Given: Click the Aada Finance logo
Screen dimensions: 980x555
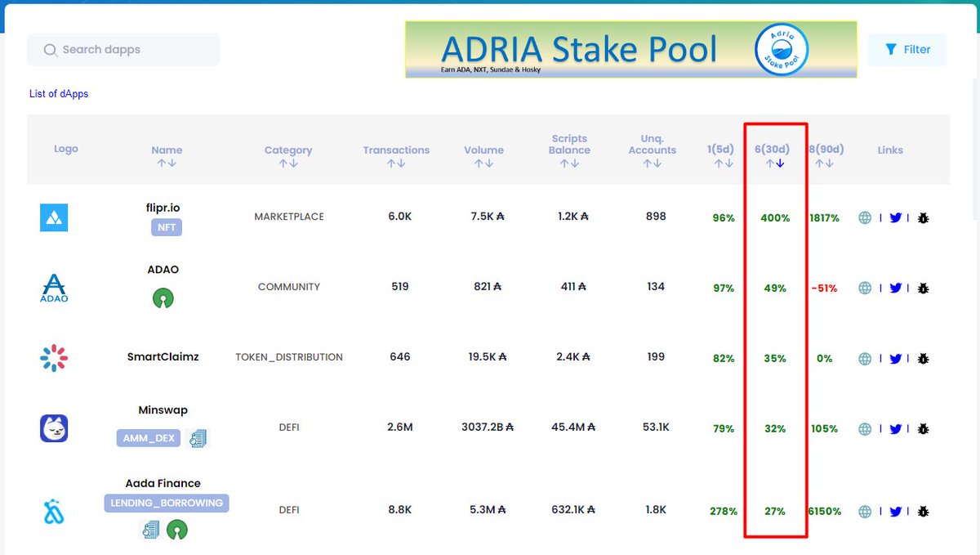Looking at the screenshot, I should [54, 512].
